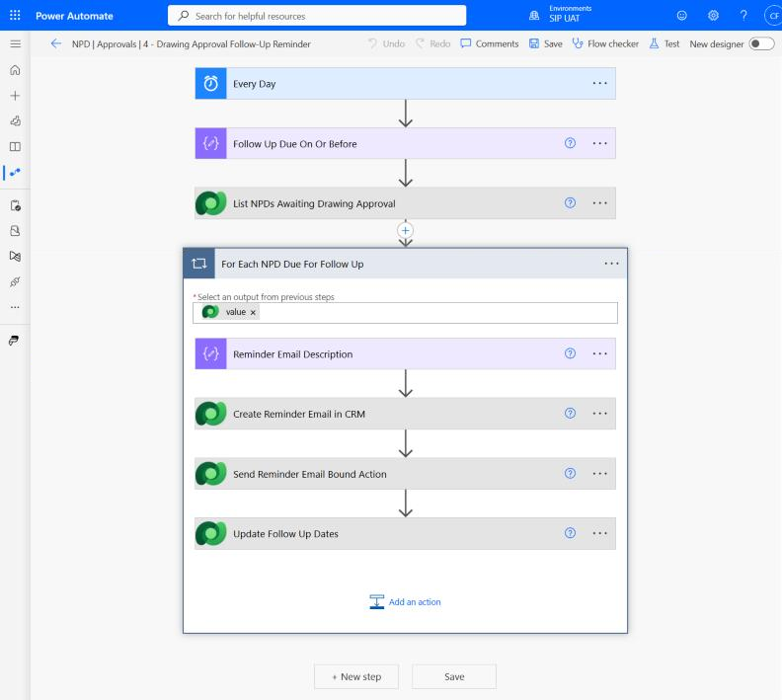Open Templates icon in left sidebar

click(x=16, y=120)
